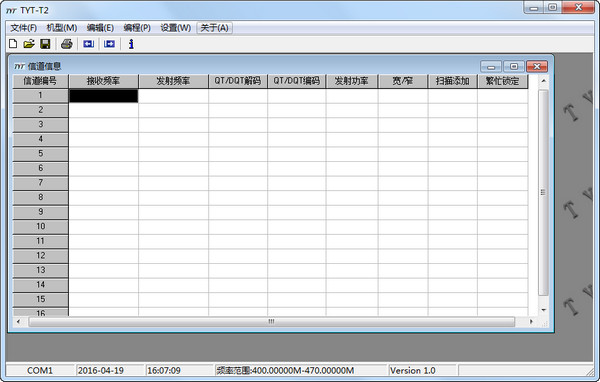This screenshot has width=600, height=382.
Task: Select channel row 9 header
Action: [x=40, y=212]
